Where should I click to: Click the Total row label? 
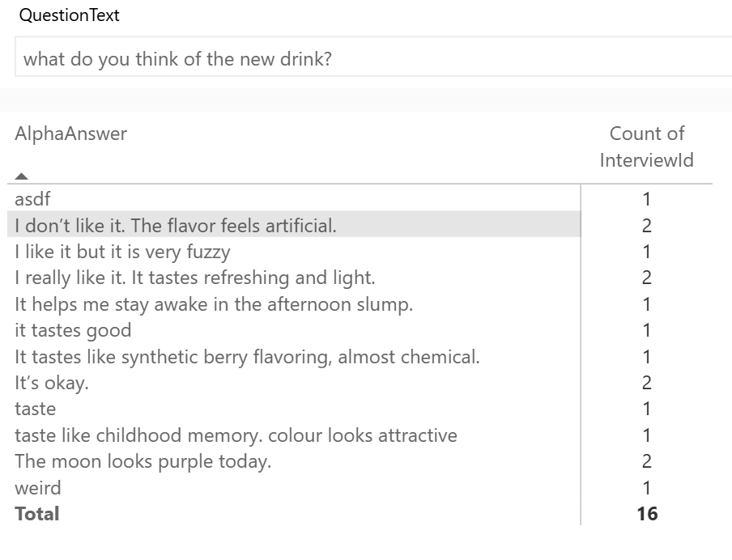click(x=37, y=514)
